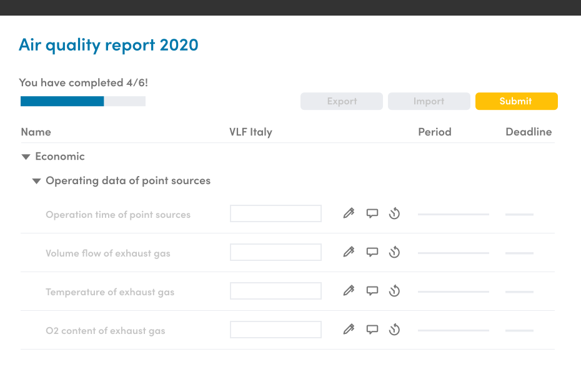Open comment for Volume flow of exhaust gas

(x=372, y=252)
